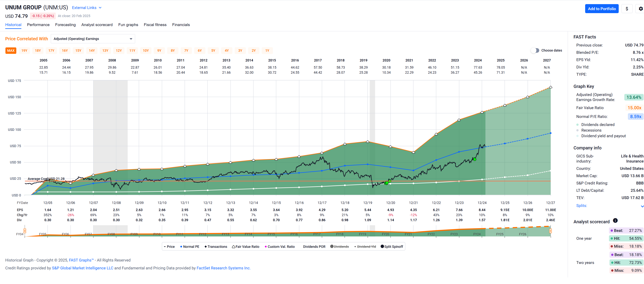Image resolution: width=644 pixels, height=284 pixels.
Task: Click the right range slider handle
Action: pos(550,231)
